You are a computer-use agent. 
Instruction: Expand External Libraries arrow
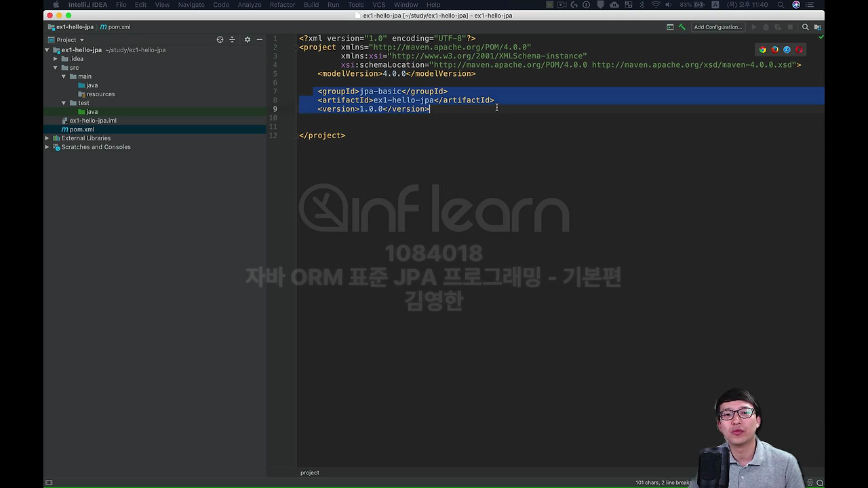47,138
